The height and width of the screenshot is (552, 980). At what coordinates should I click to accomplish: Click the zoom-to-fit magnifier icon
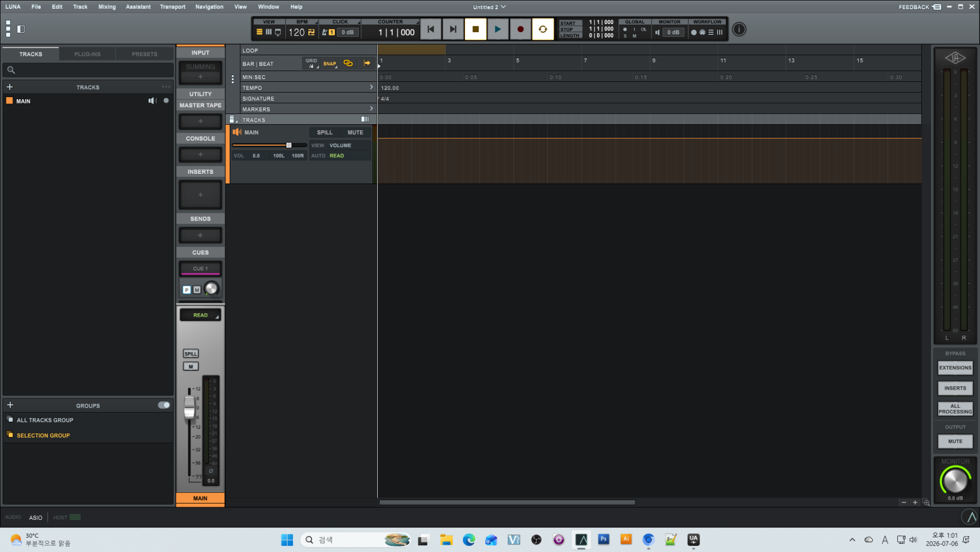pyautogui.click(x=926, y=502)
